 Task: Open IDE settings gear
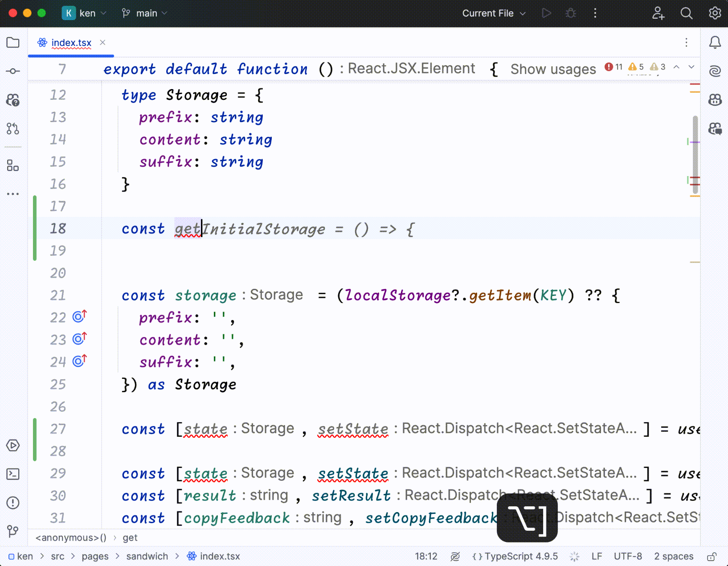coord(715,13)
